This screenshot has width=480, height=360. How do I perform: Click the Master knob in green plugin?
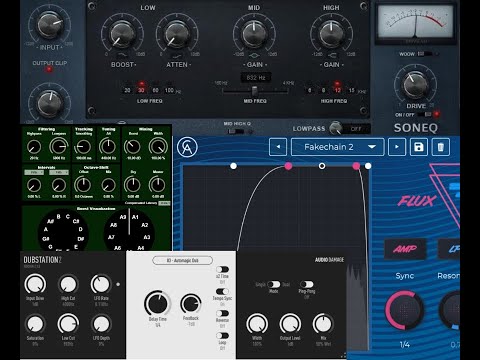(157, 185)
